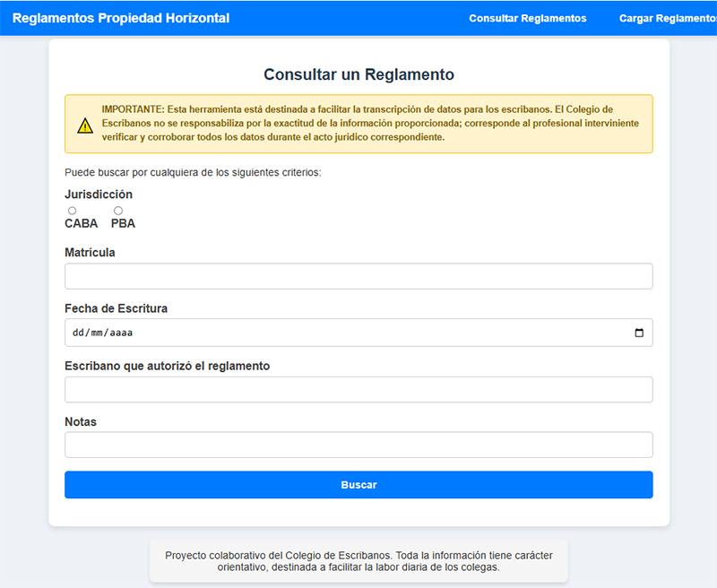The height and width of the screenshot is (588, 717).
Task: Select the mm month portion of the date
Action: [x=97, y=333]
